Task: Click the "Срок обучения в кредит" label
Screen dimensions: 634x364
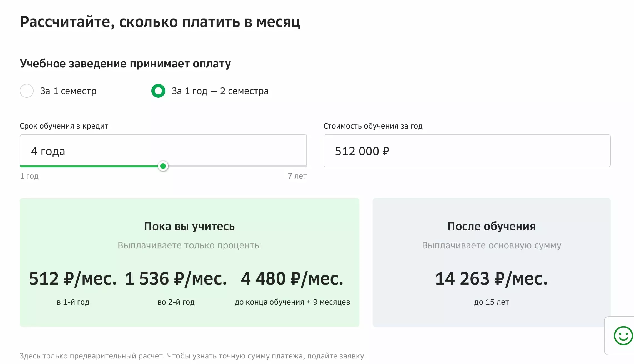Action: 64,126
